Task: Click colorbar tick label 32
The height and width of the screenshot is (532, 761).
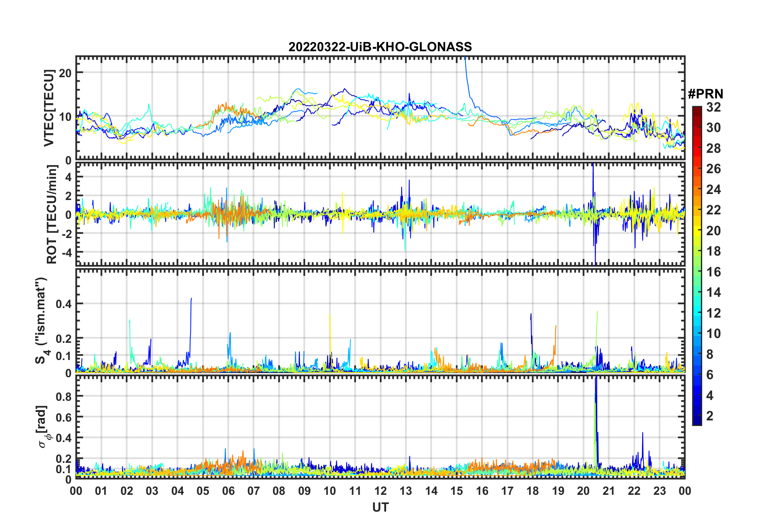Action: coord(713,107)
